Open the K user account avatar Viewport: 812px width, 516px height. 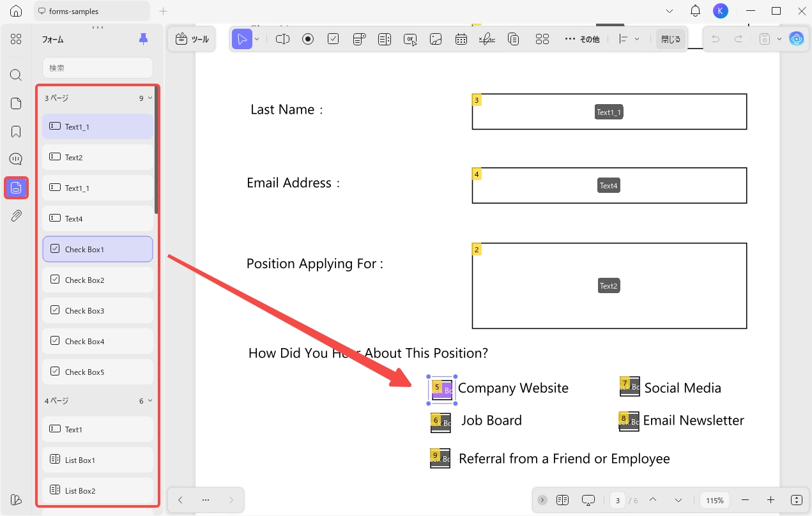[721, 11]
